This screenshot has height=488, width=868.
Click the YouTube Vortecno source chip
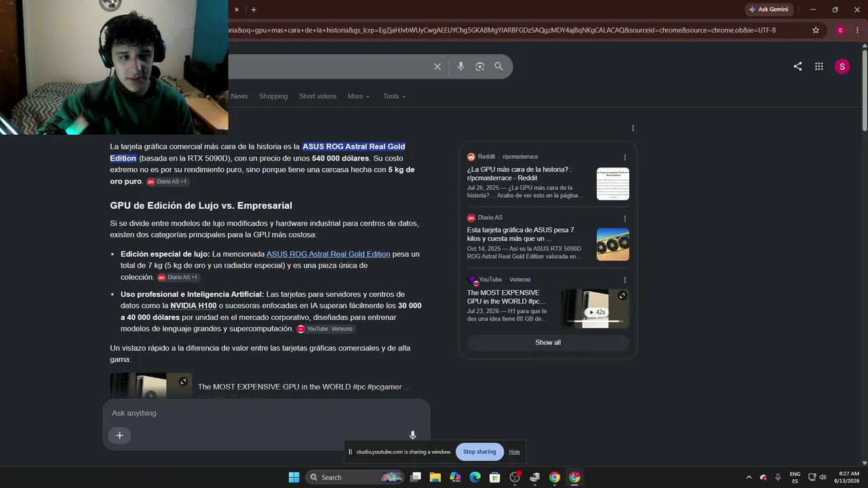click(325, 329)
